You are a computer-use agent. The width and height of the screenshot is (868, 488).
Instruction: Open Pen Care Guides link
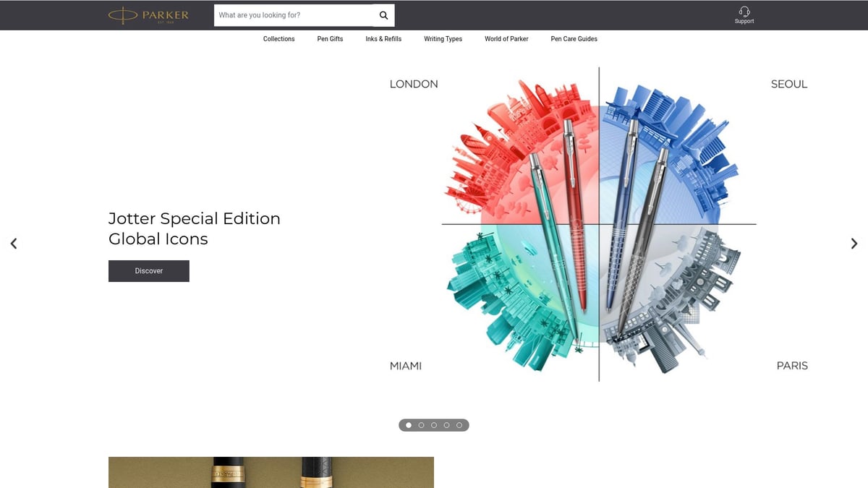(574, 39)
